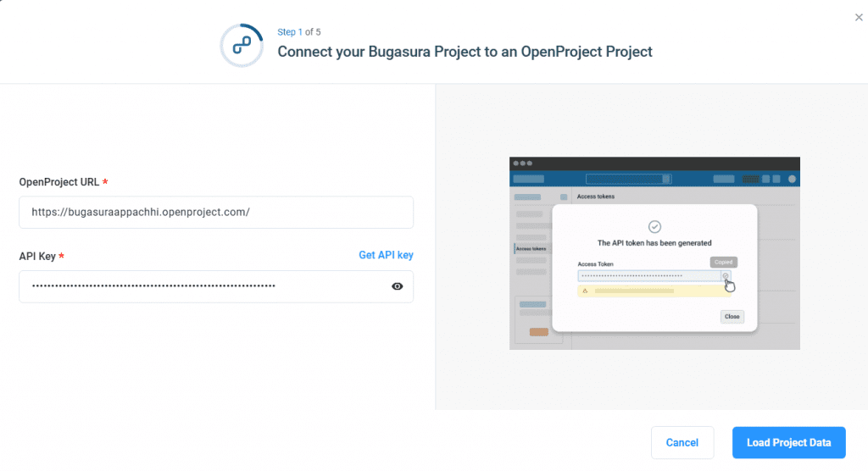
Task: Click the copy token icon in the illustration
Action: coord(726,275)
